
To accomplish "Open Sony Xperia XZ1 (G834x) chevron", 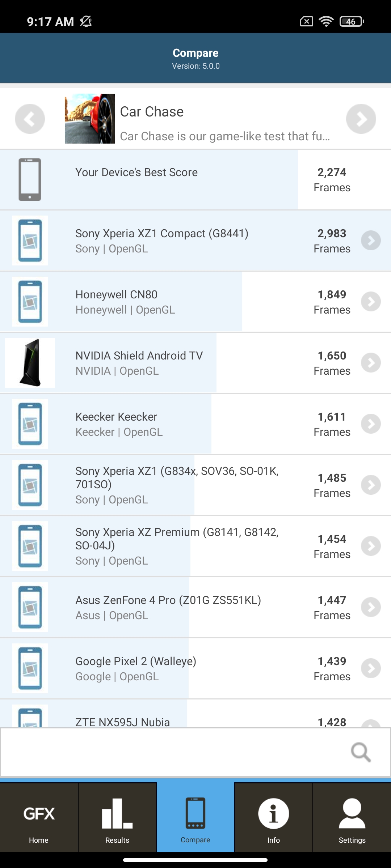I will point(371,485).
